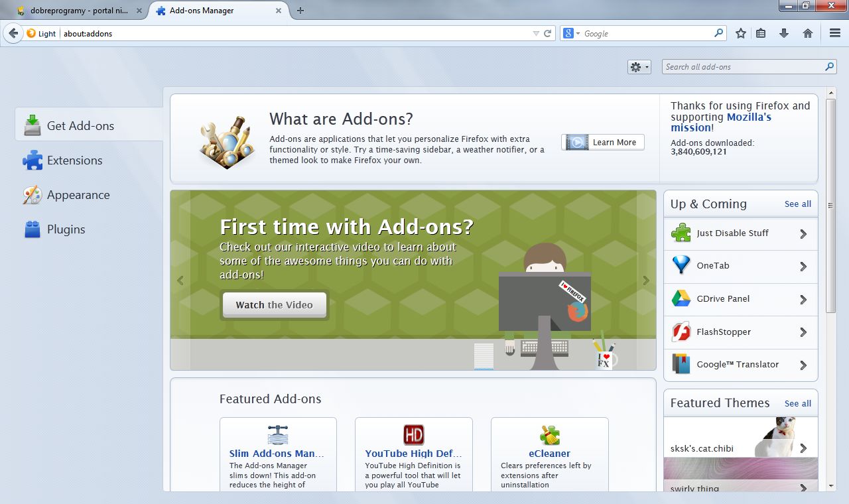Click the Learn More button
849x504 pixels.
click(603, 142)
